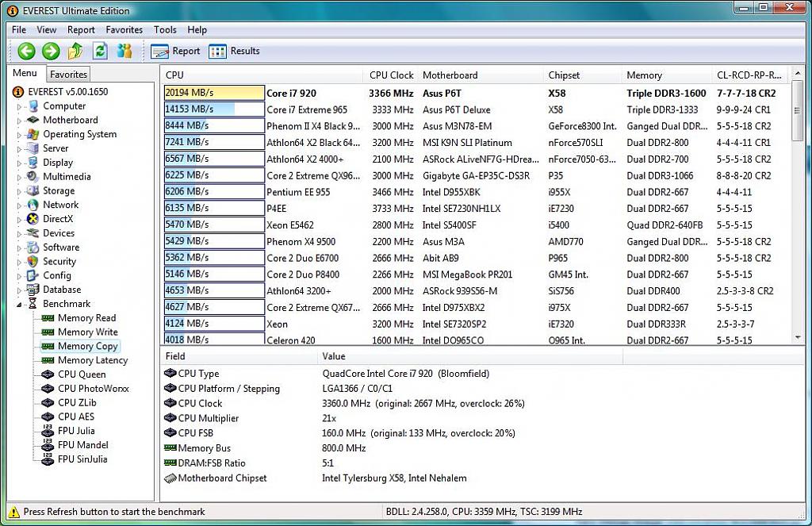Click the Software tree icon
This screenshot has height=526, width=812.
click(33, 248)
